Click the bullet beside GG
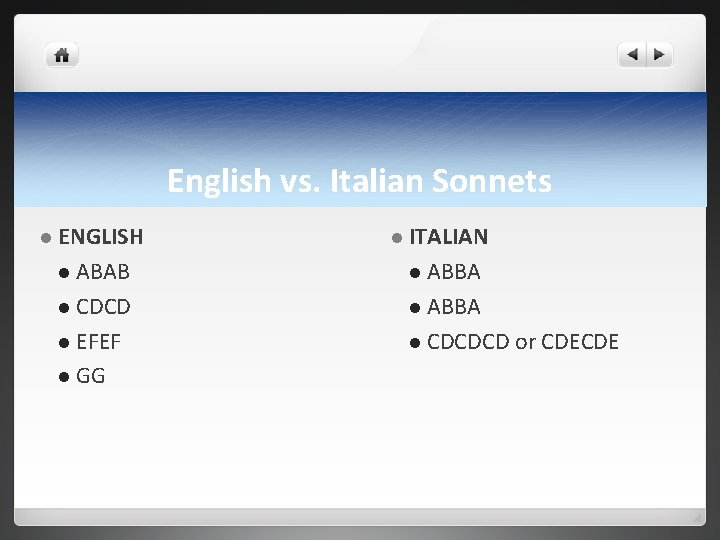 (x=64, y=377)
